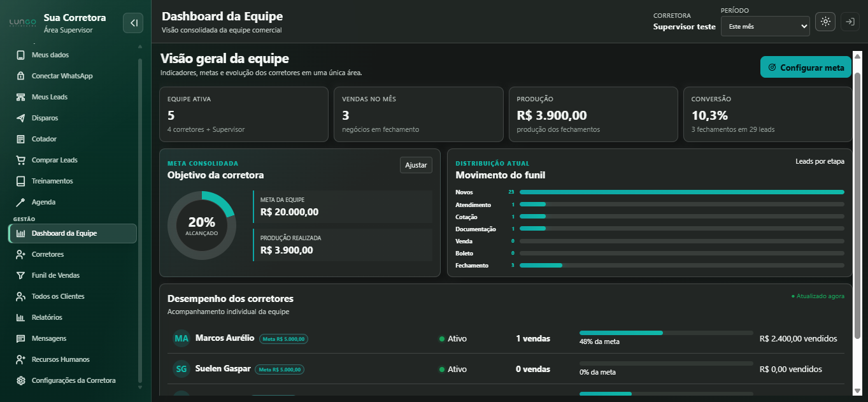Toggle light/dark theme sun icon

tap(825, 22)
